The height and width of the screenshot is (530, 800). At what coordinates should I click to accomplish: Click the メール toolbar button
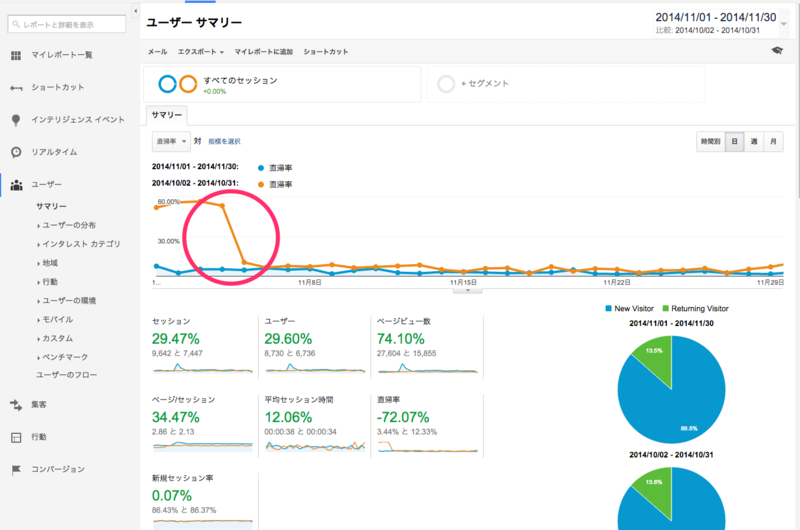(158, 52)
